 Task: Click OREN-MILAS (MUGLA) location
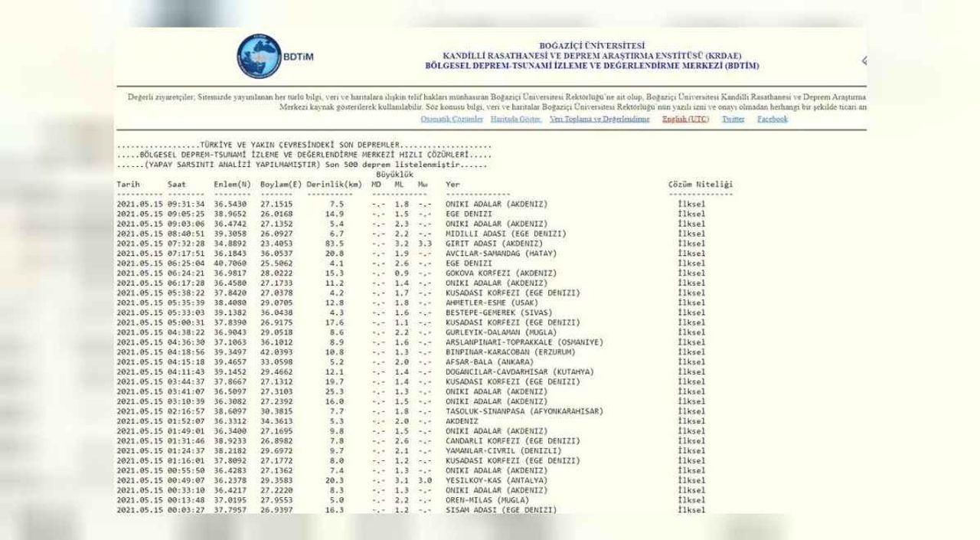pos(487,500)
